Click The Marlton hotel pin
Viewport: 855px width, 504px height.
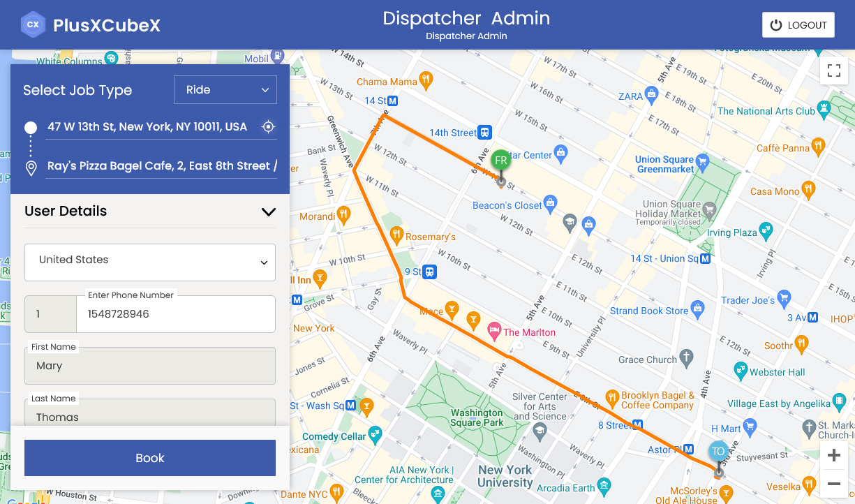coord(494,330)
